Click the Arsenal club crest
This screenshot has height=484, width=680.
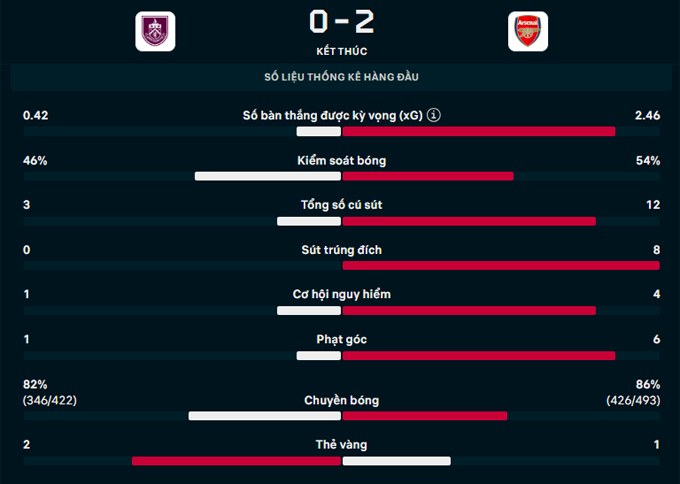coord(527,31)
